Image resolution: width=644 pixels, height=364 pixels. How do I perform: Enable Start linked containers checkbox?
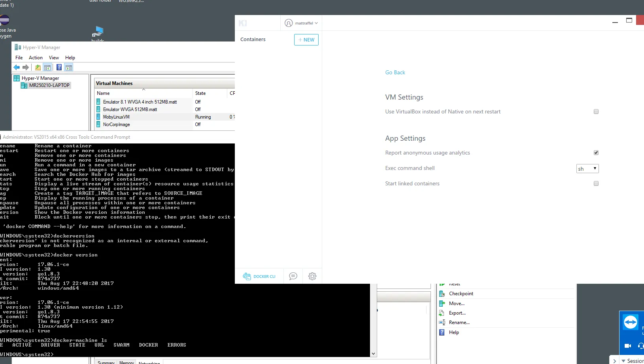[596, 184]
